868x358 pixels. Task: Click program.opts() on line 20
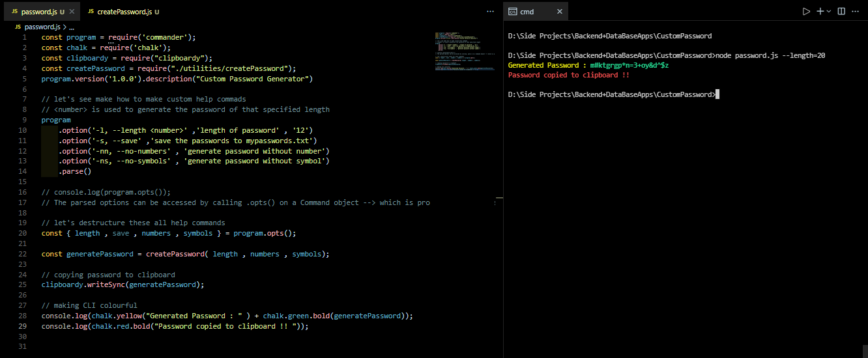265,233
